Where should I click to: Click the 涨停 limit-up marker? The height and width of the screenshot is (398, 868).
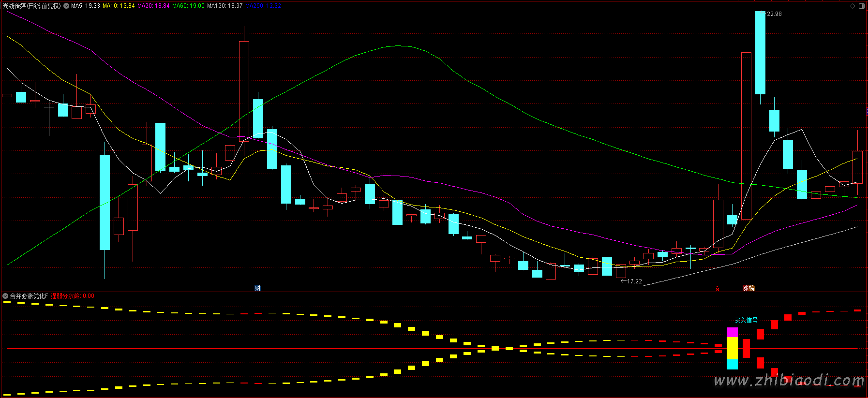748,288
